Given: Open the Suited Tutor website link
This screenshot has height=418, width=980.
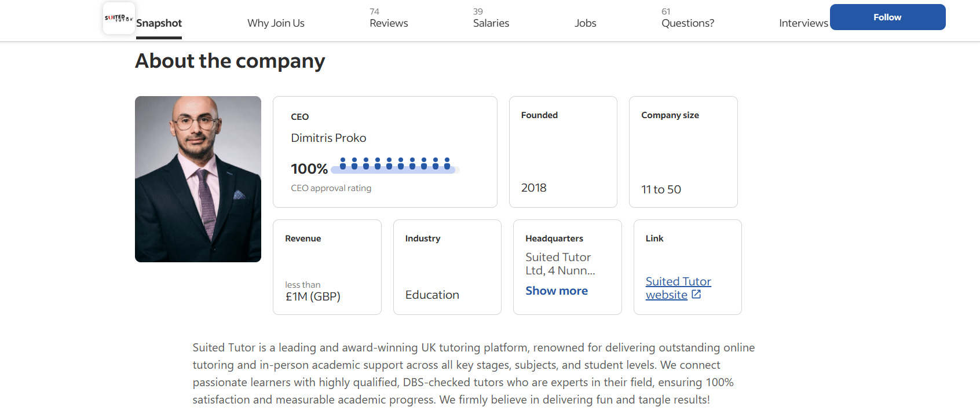Looking at the screenshot, I should point(678,288).
